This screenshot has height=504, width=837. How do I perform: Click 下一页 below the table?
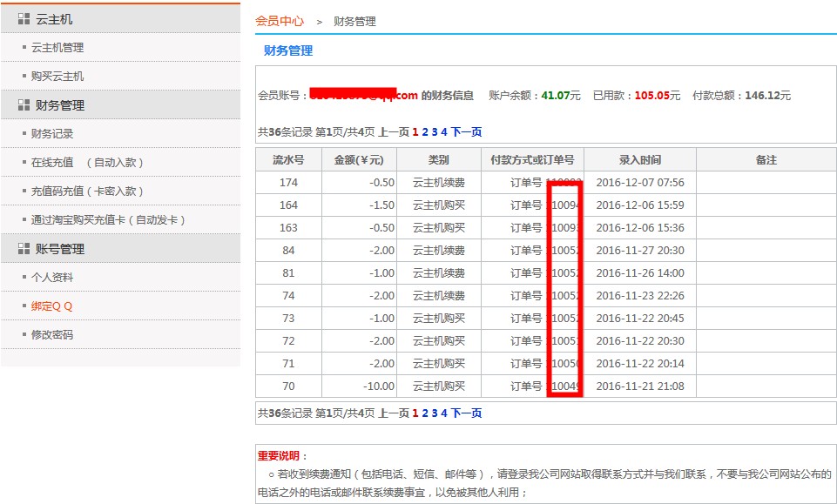coord(466,413)
